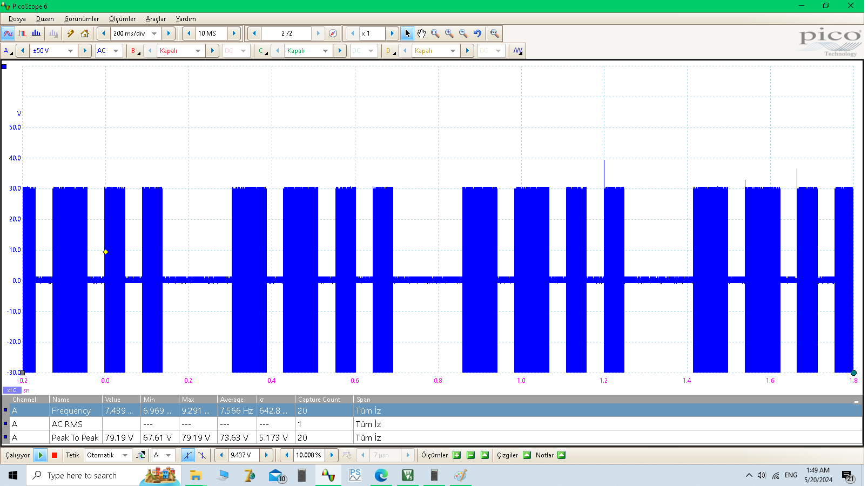Open the timebase 200 ms/div dropdown
The image size is (868, 486).
tap(154, 33)
